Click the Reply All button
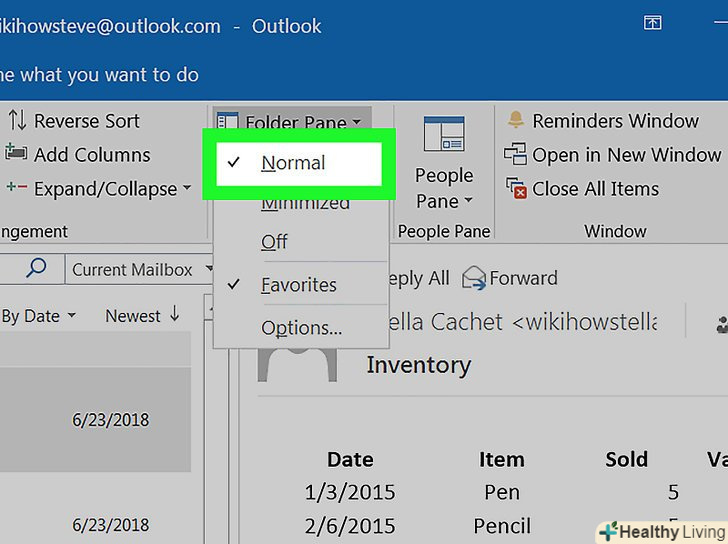Viewport: 728px width, 544px height. pos(419,278)
